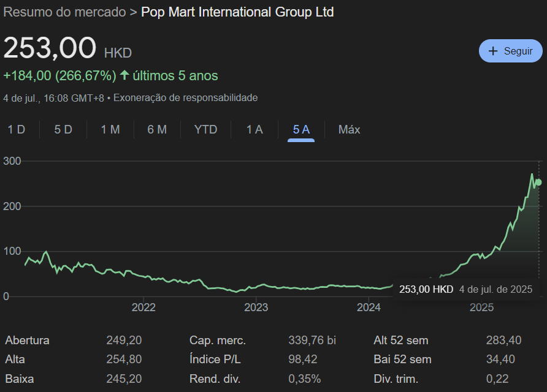Click the Alt 52 sem label
547x392 pixels.
(401, 340)
